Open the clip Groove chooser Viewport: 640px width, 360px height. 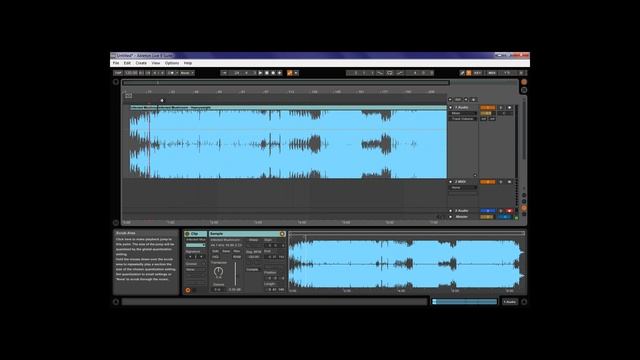pos(196,270)
